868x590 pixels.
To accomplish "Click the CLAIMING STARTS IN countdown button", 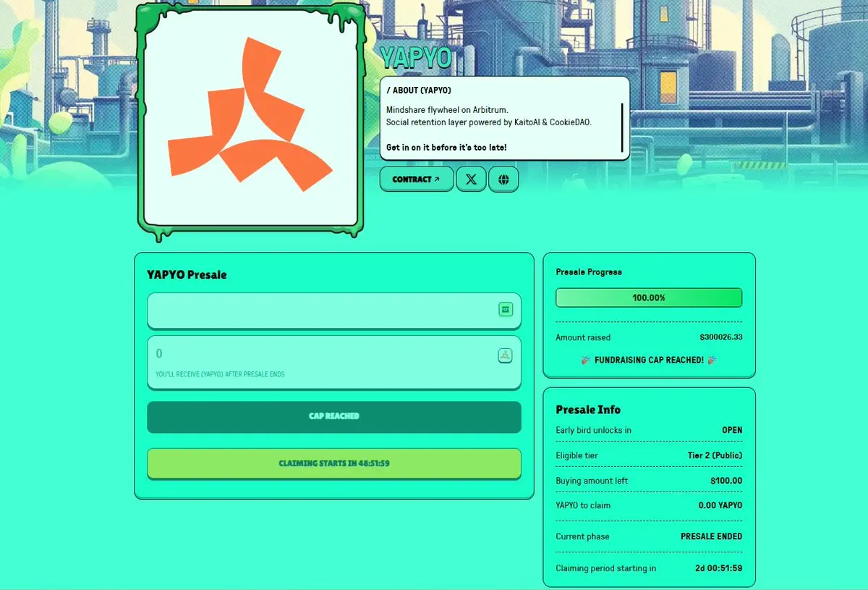I will coord(334,463).
